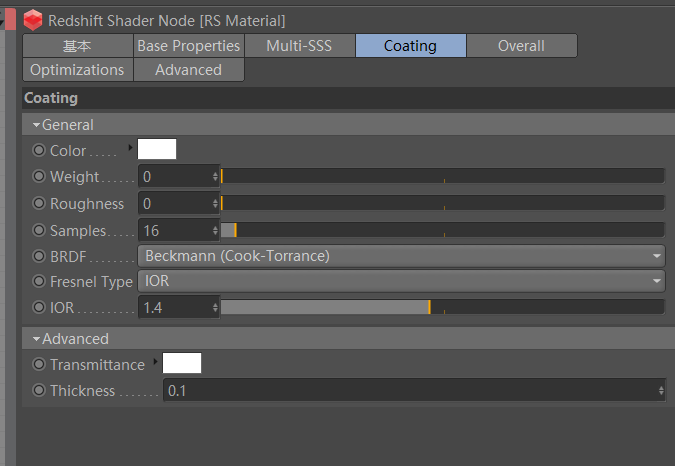This screenshot has width=675, height=466.
Task: Collapse the General section
Action: click(x=37, y=125)
